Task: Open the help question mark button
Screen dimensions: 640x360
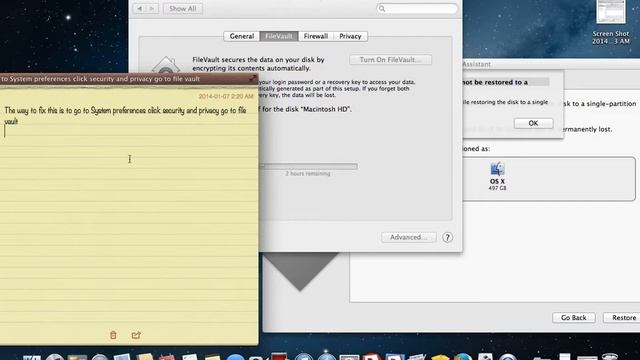Action: (447, 237)
